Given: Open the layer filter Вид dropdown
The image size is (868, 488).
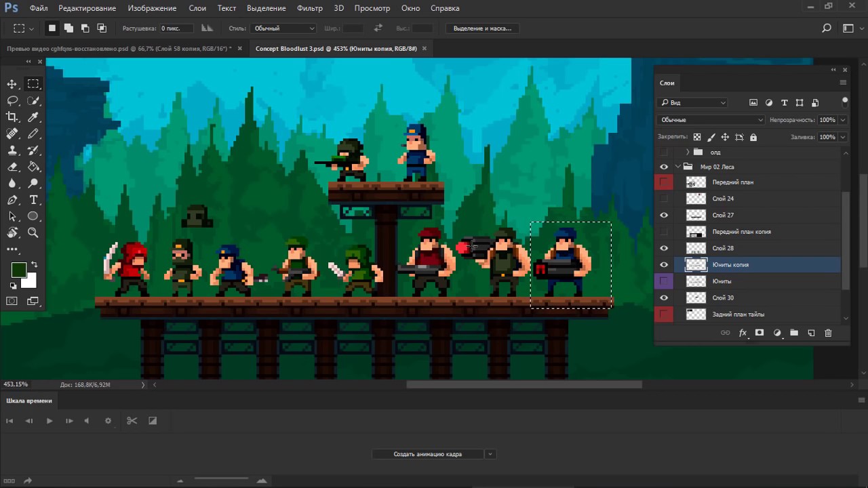Looking at the screenshot, I should pyautogui.click(x=692, y=102).
